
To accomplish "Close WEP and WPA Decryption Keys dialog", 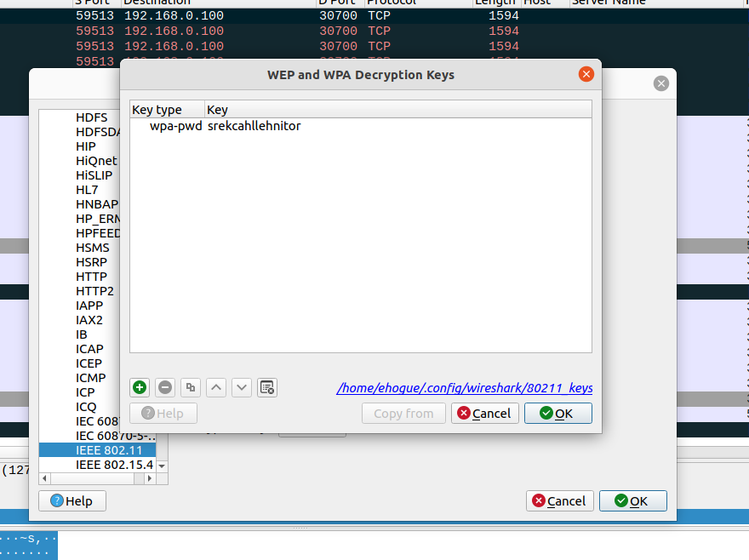I will pyautogui.click(x=586, y=74).
